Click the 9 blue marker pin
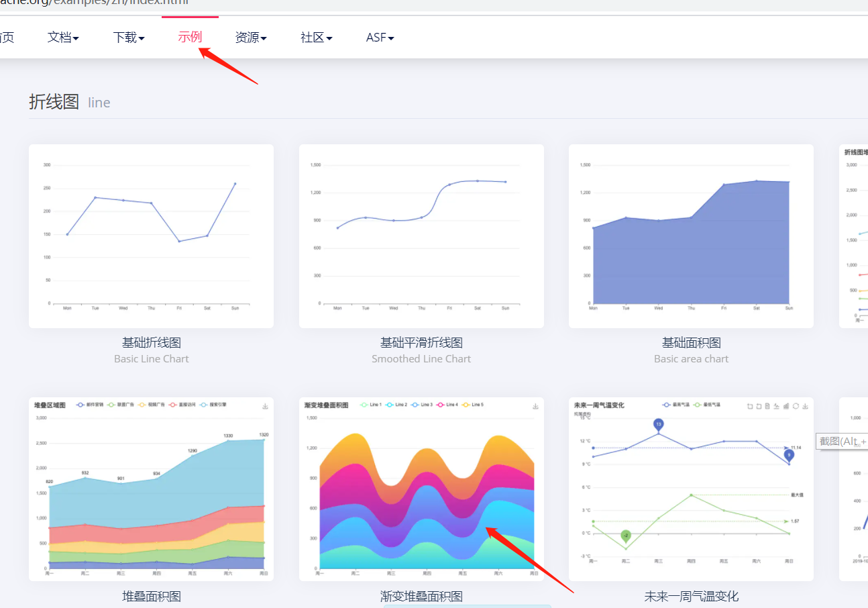Image resolution: width=868 pixels, height=608 pixels. click(789, 455)
